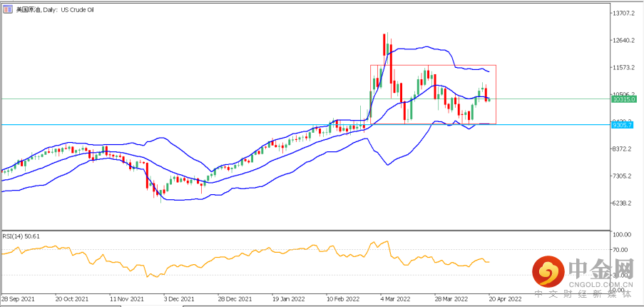The width and height of the screenshot is (644, 307).
Task: Click the '20 Apr 2022' date label
Action: click(505, 298)
